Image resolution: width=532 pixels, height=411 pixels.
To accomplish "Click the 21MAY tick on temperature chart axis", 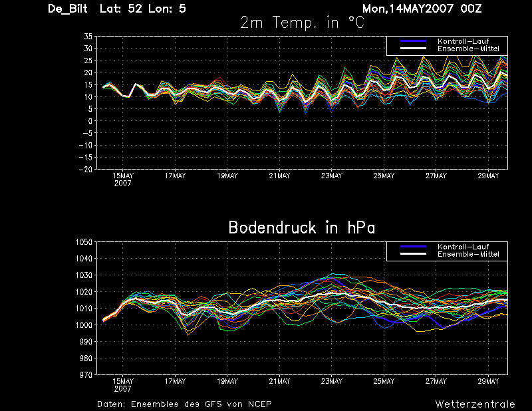I will click(279, 176).
